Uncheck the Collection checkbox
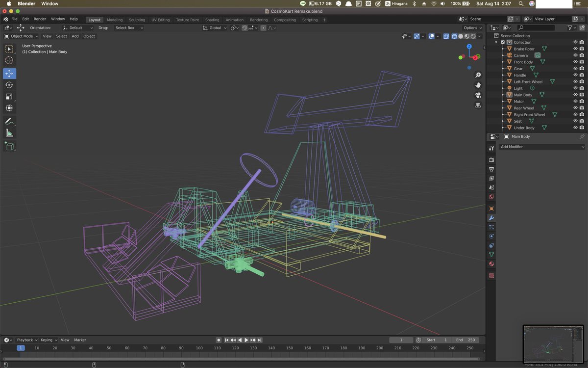 tap(503, 42)
